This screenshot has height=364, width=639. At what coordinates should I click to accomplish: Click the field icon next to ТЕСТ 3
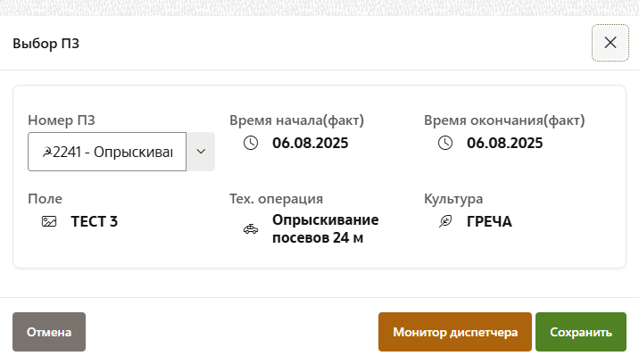pyautogui.click(x=50, y=221)
